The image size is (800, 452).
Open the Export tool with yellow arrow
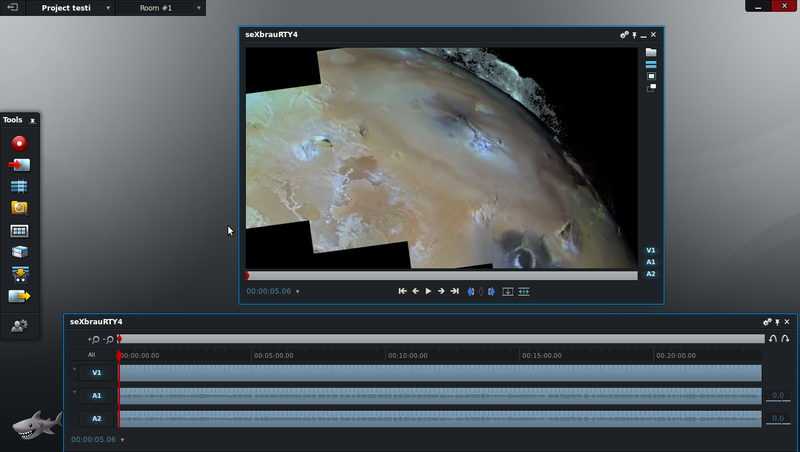point(19,296)
